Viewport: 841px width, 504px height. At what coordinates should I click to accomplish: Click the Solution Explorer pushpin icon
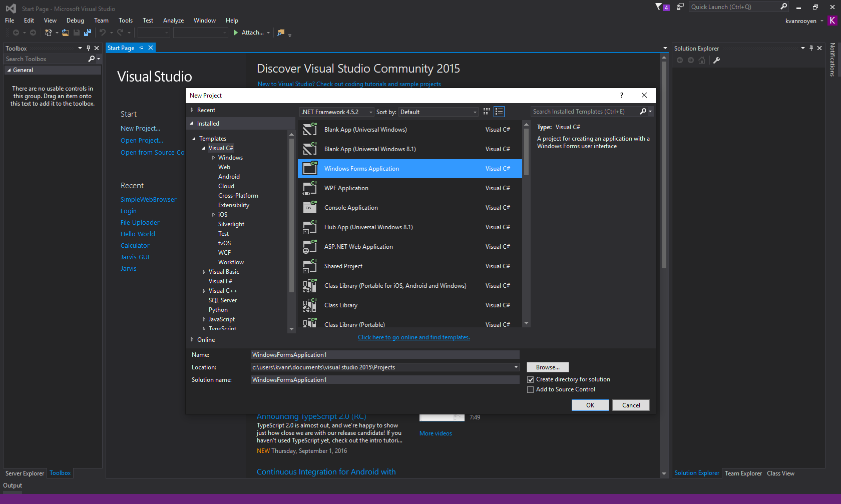tap(811, 49)
